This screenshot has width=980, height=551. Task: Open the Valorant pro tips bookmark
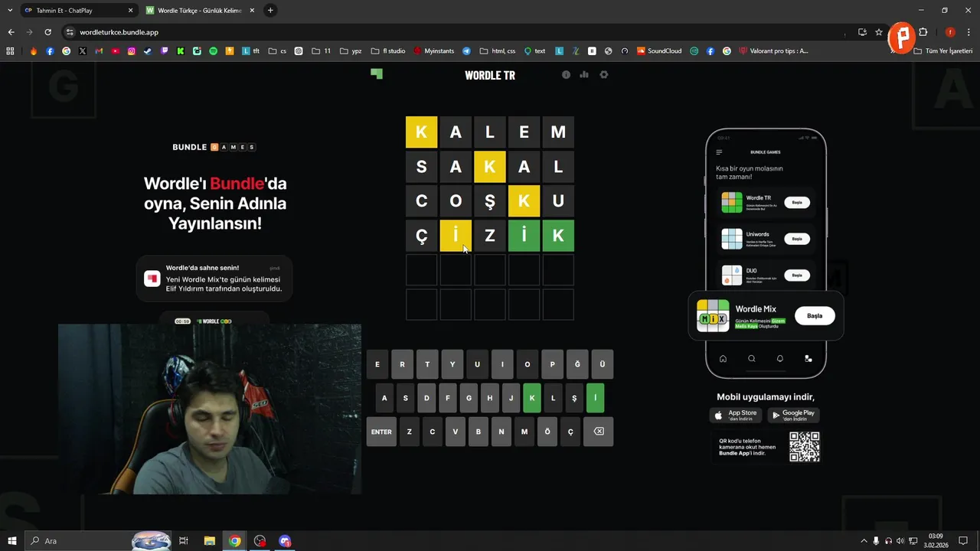click(773, 51)
